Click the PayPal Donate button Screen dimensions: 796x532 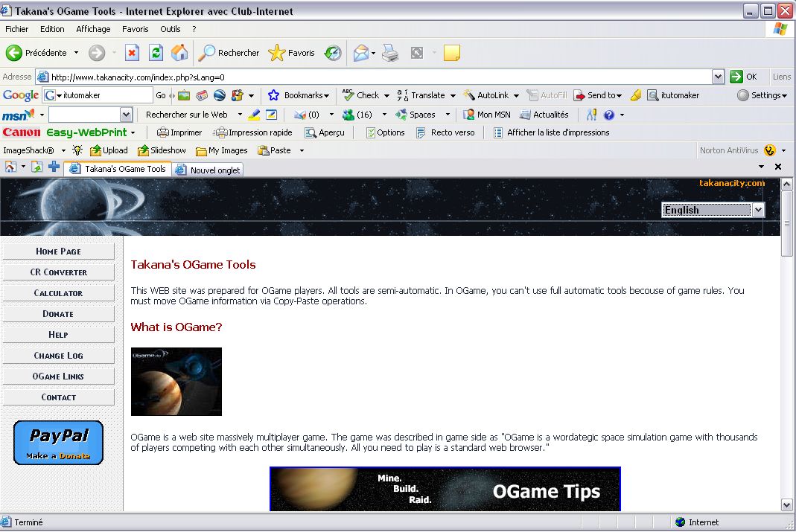tap(58, 443)
